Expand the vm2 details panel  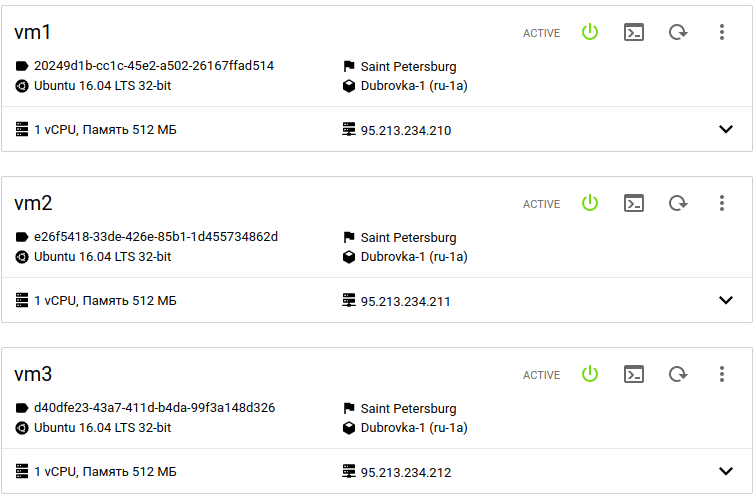pos(726,300)
